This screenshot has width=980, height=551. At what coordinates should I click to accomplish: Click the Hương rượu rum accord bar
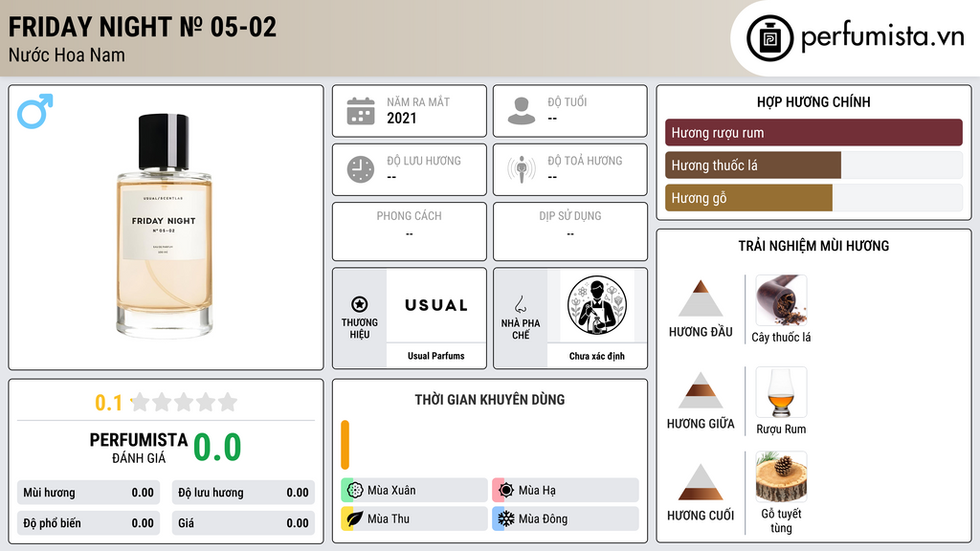tap(813, 132)
